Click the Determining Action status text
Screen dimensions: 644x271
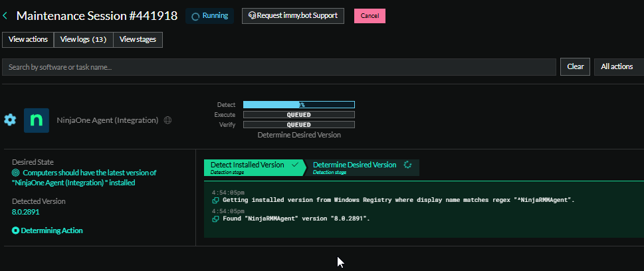coord(52,230)
